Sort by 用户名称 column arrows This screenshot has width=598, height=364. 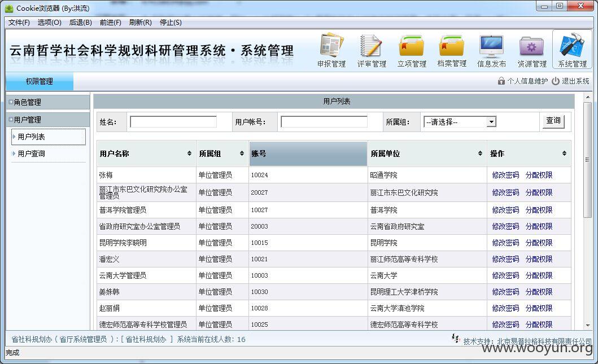(x=189, y=154)
